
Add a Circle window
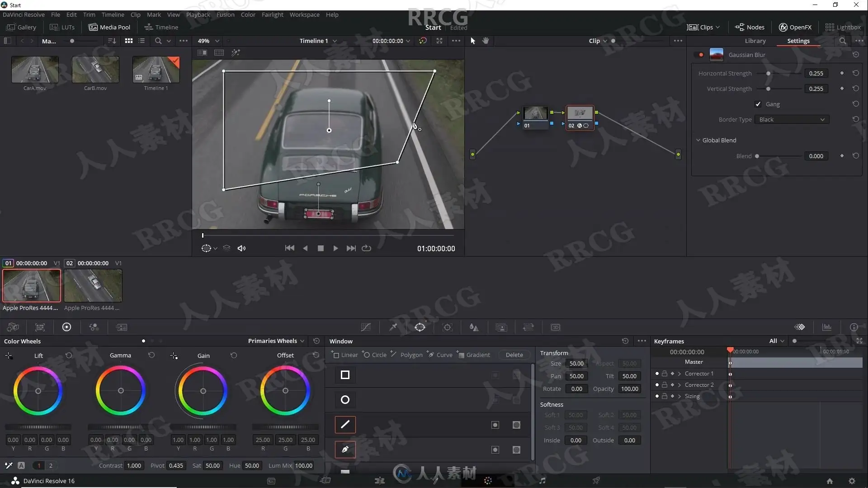coord(375,355)
